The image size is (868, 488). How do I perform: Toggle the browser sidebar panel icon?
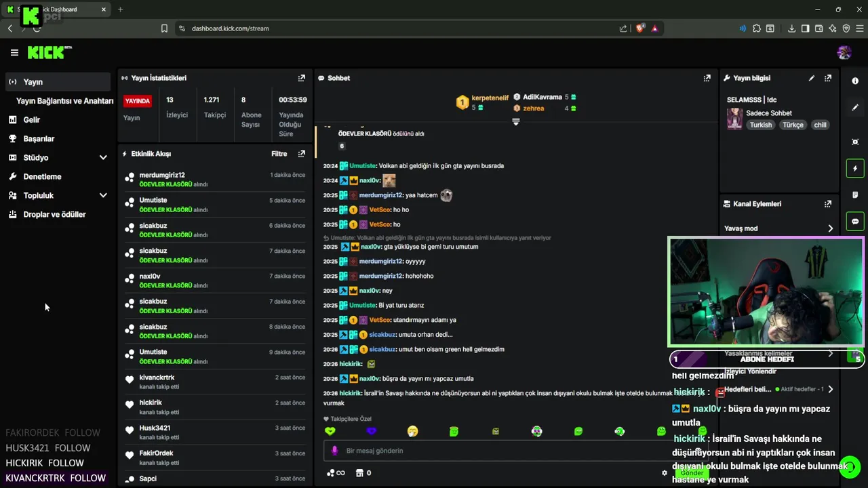click(805, 28)
